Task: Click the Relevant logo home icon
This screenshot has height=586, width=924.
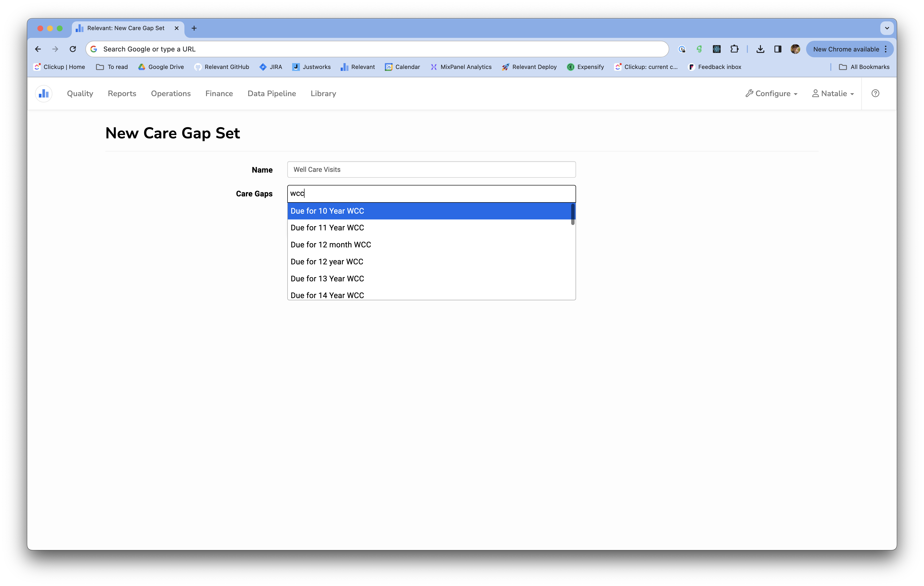Action: [x=44, y=93]
